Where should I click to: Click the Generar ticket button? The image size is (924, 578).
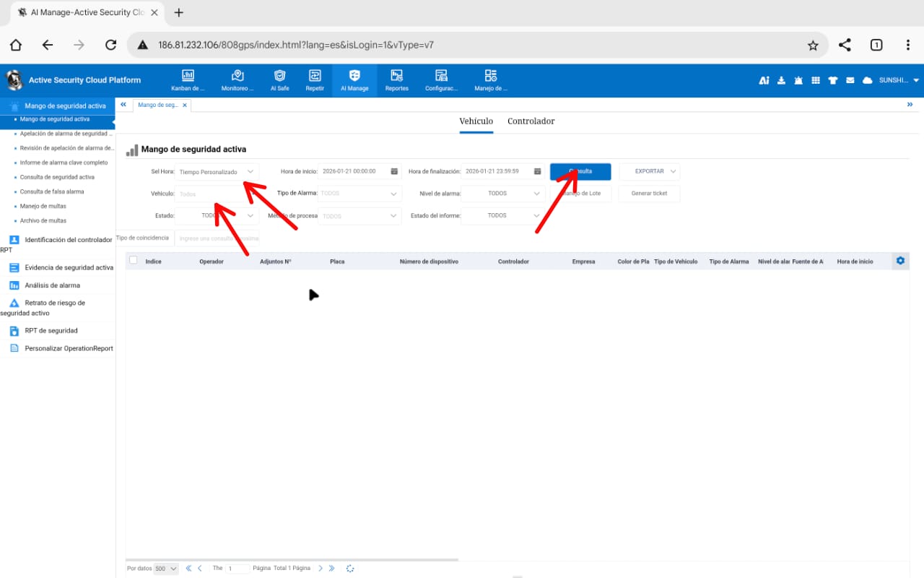tap(649, 194)
